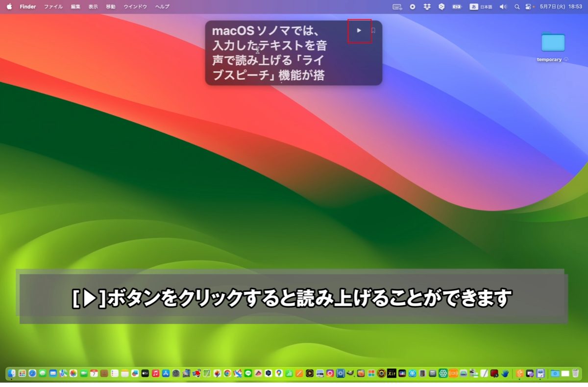Open the 編集 menu

pyautogui.click(x=75, y=7)
